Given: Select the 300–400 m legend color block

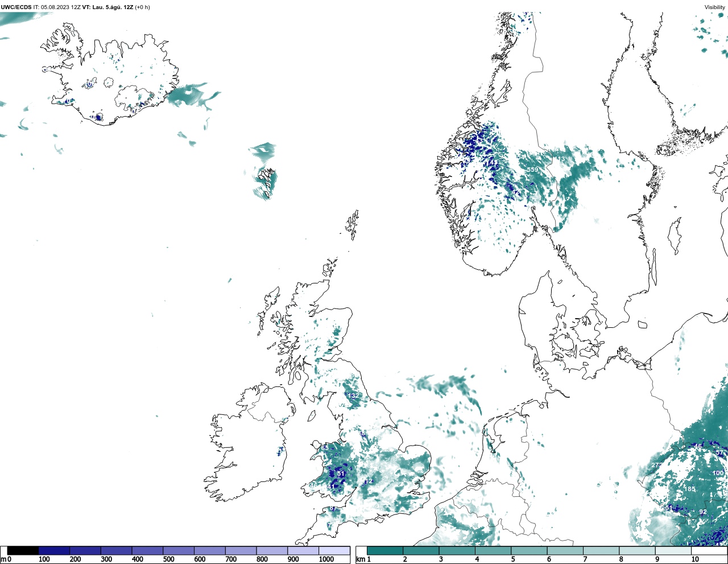Looking at the screenshot, I should tap(116, 550).
